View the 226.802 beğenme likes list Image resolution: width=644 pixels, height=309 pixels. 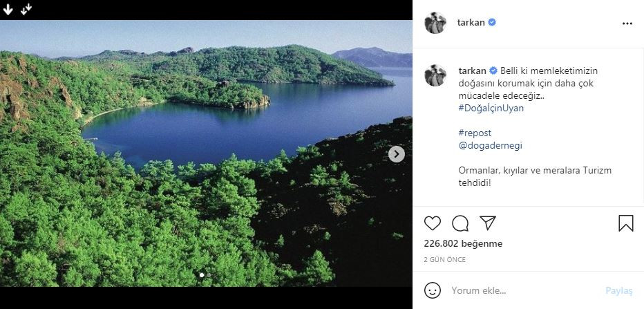tap(463, 244)
